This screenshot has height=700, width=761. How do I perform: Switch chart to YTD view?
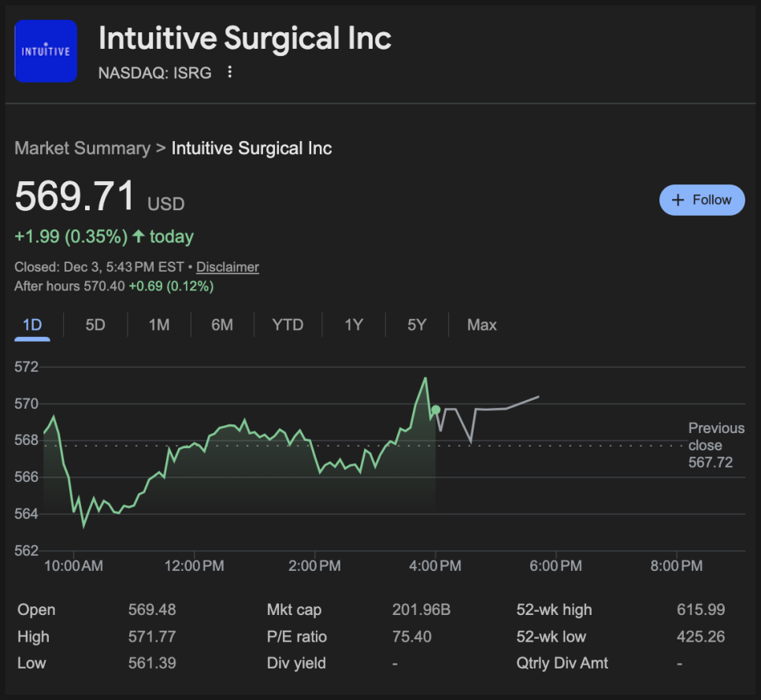(288, 325)
